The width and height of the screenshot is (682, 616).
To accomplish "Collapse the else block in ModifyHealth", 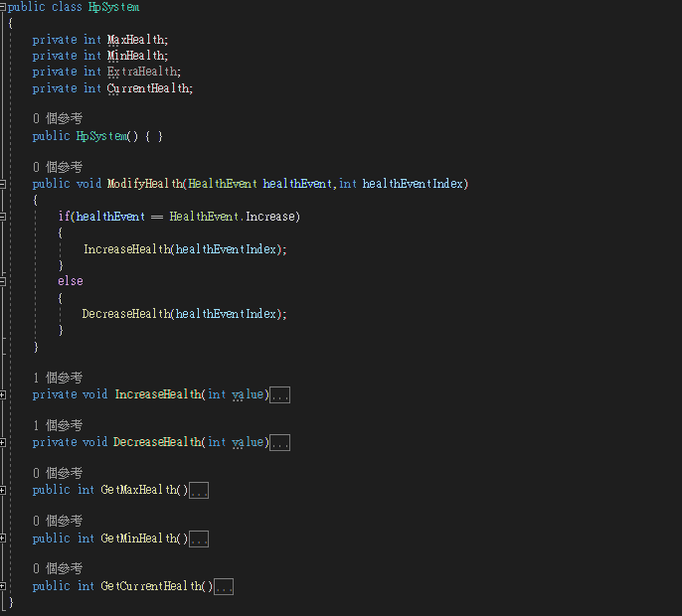I will pos(3,281).
